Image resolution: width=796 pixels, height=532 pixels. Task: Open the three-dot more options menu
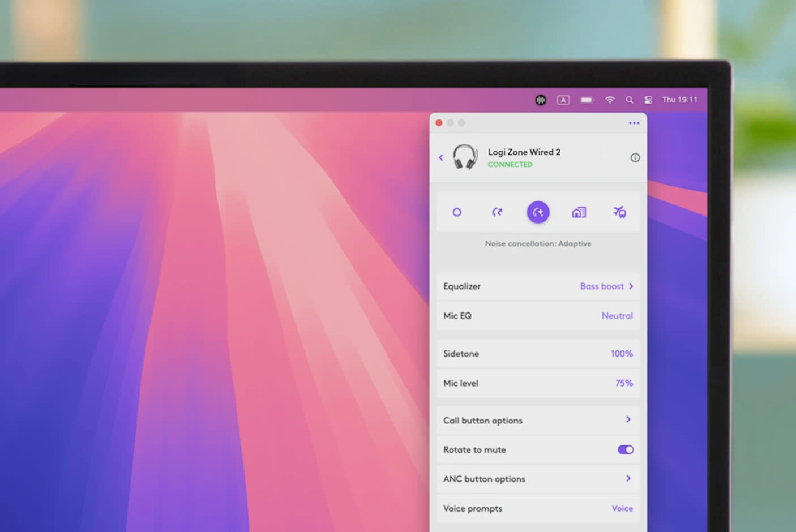[634, 123]
